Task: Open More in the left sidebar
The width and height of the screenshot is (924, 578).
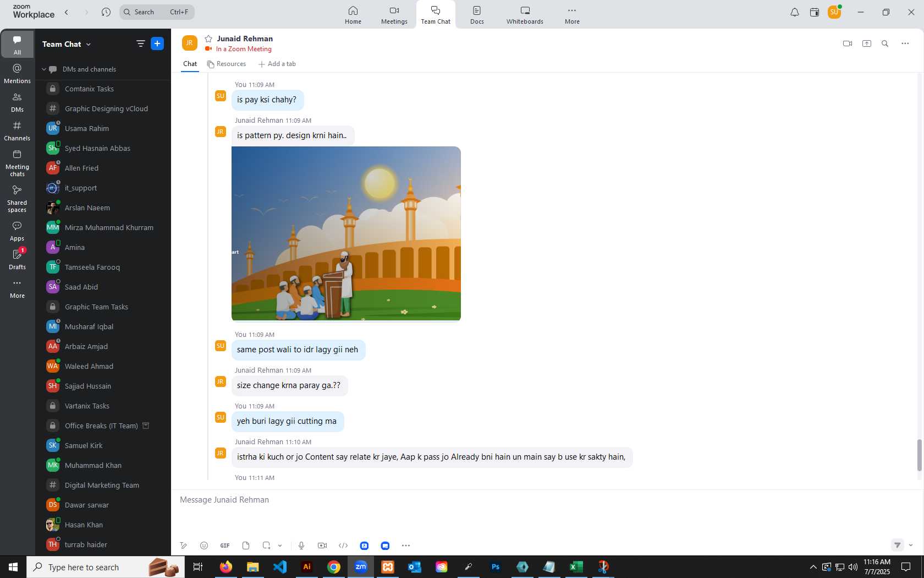Action: (17, 288)
